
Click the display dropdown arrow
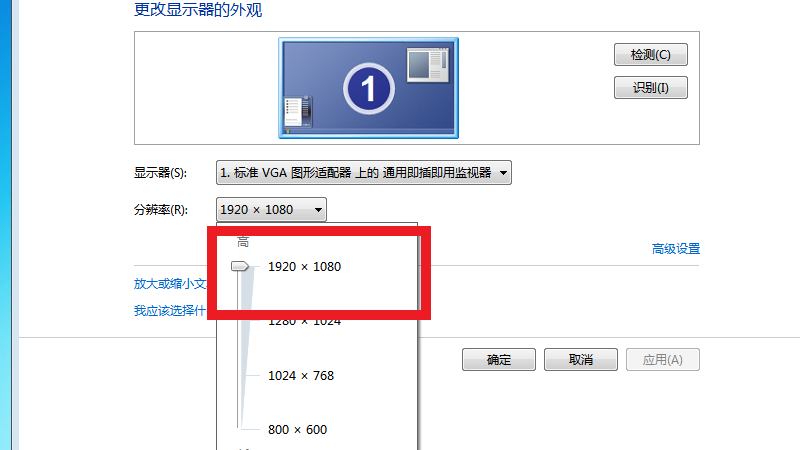click(x=503, y=173)
